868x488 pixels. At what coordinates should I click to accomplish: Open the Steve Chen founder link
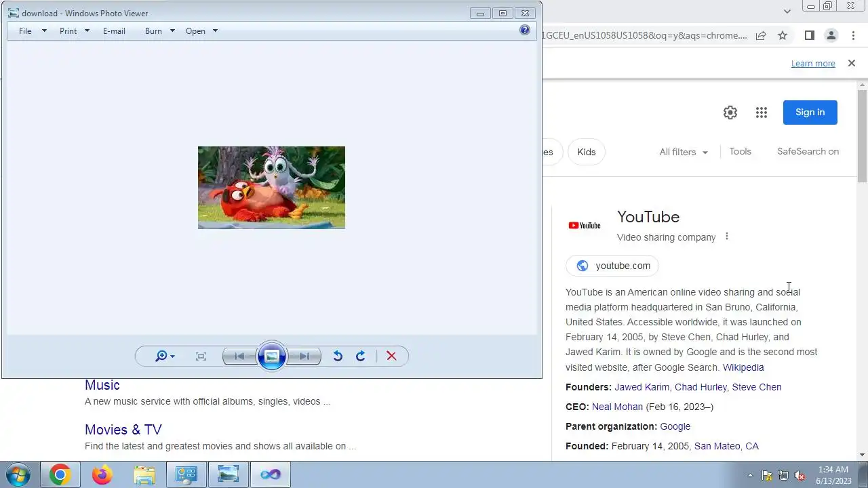(757, 387)
